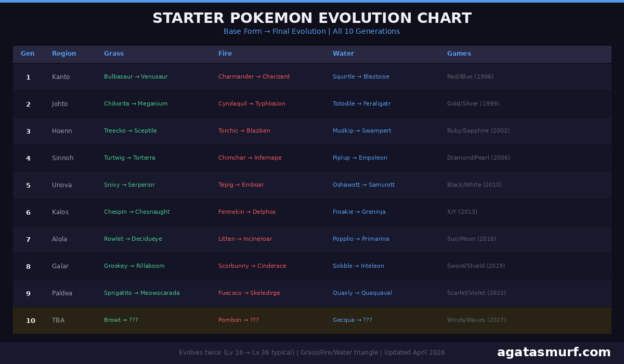The width and height of the screenshot is (624, 364).
Task: Click Sun/Moon (2016) games entry
Action: tap(472, 239)
